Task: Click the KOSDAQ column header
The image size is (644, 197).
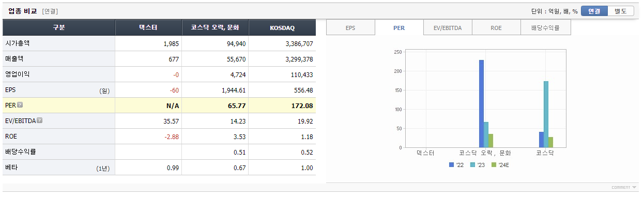Action: tap(282, 28)
